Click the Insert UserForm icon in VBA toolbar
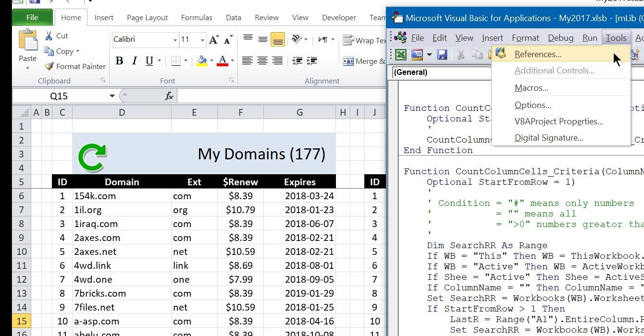 pyautogui.click(x=417, y=55)
